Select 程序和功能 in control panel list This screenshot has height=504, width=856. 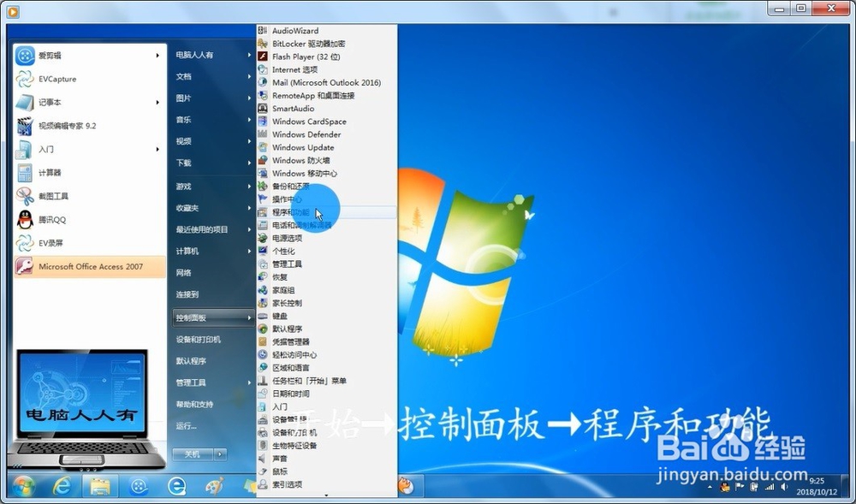[326, 212]
